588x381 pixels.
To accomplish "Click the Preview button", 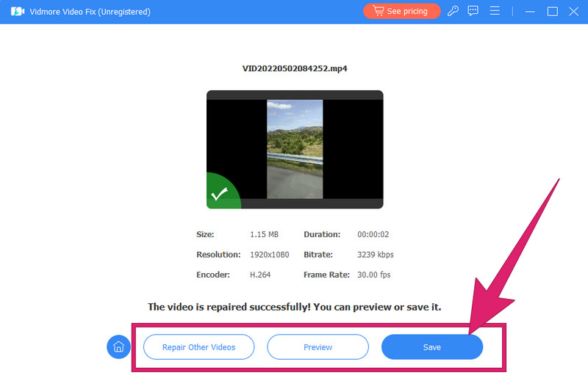I will [x=318, y=347].
